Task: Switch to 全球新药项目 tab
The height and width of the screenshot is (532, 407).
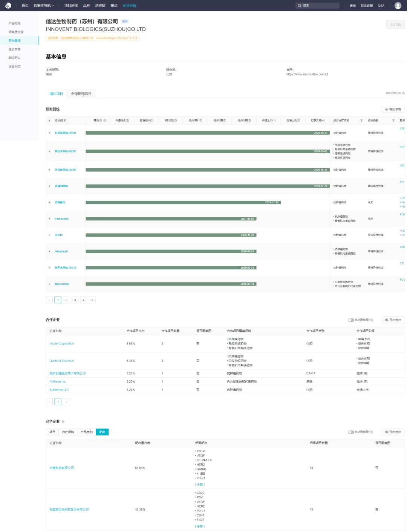Action: pyautogui.click(x=81, y=94)
